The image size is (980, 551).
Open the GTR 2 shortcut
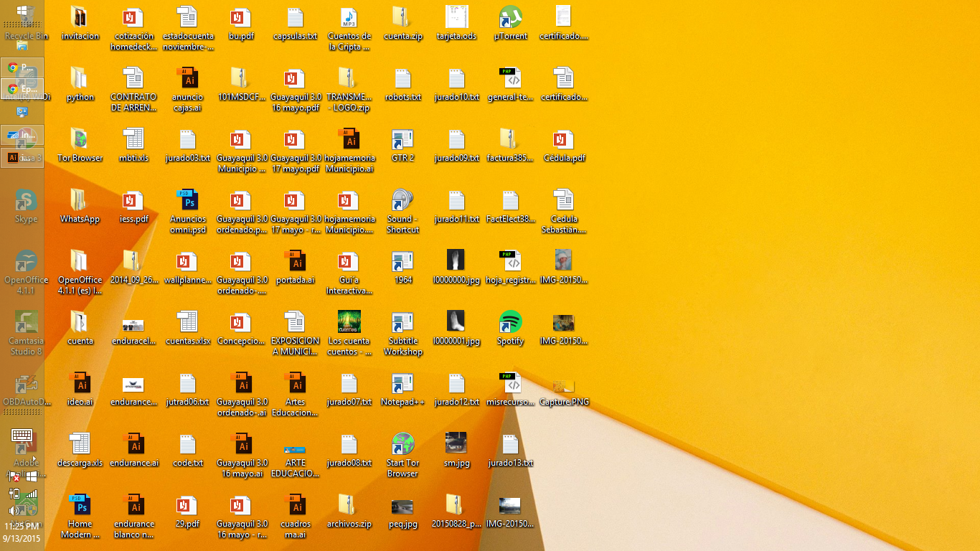coord(402,144)
